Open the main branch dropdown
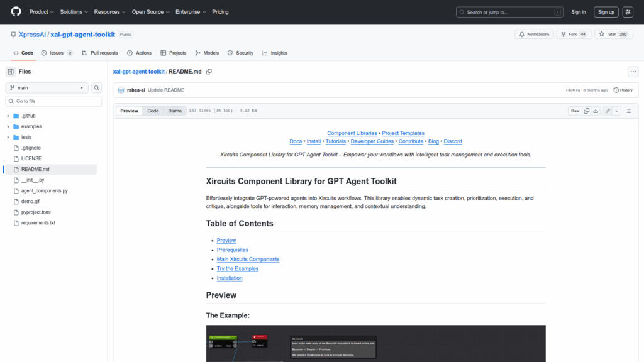Image resolution: width=644 pixels, height=362 pixels. [x=47, y=88]
